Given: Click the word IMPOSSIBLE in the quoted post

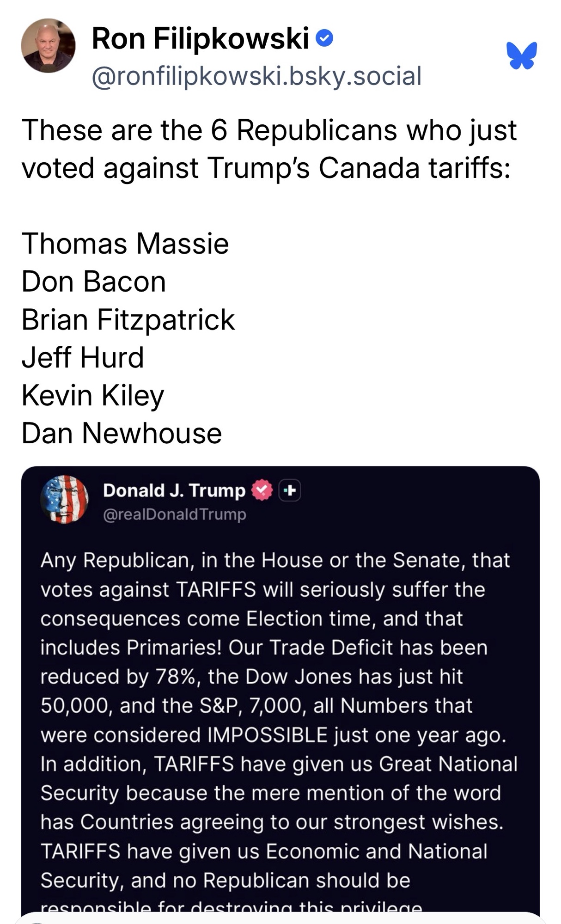Looking at the screenshot, I should [x=268, y=735].
